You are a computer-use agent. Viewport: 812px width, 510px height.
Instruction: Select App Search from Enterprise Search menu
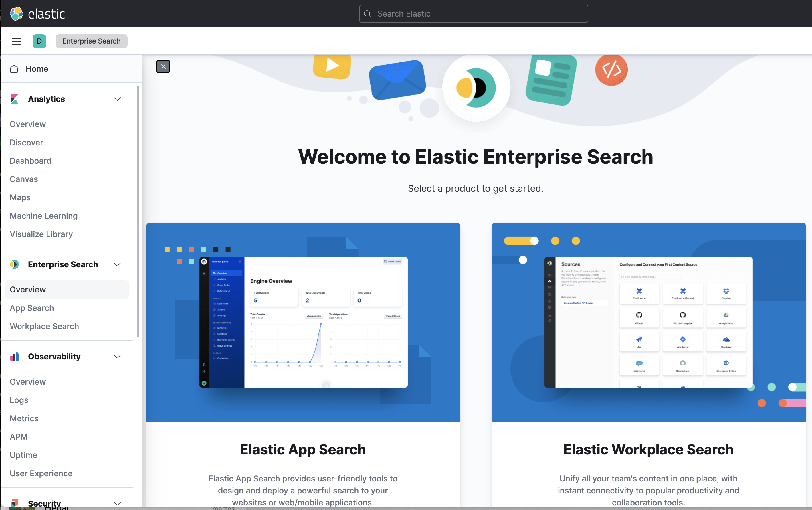pyautogui.click(x=32, y=307)
